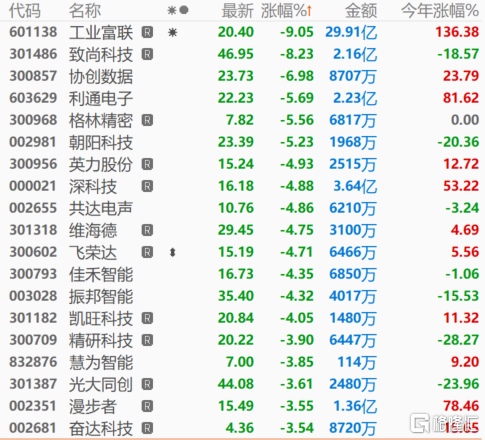Sort by the 涨幅% column header
The width and height of the screenshot is (485, 440).
click(286, 11)
